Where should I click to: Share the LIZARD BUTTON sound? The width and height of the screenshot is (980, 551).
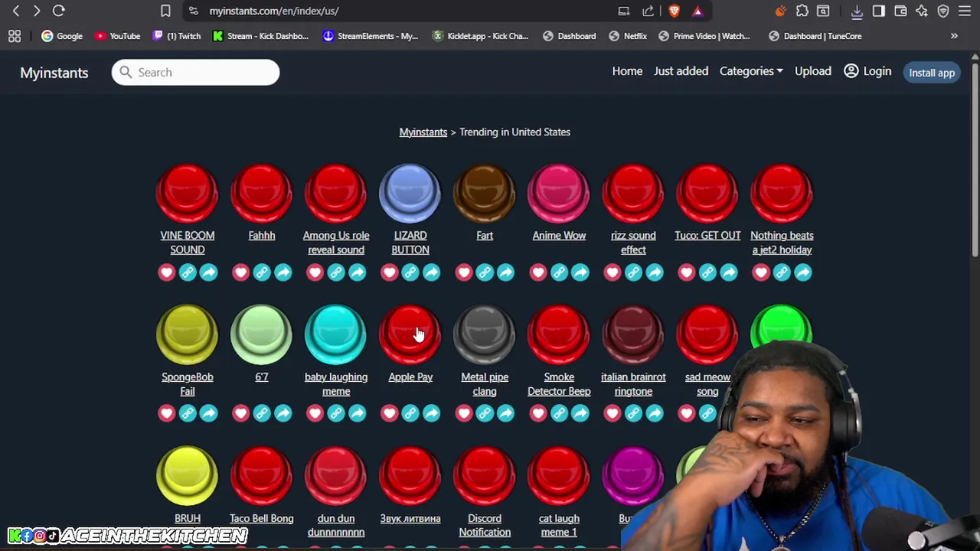(432, 272)
